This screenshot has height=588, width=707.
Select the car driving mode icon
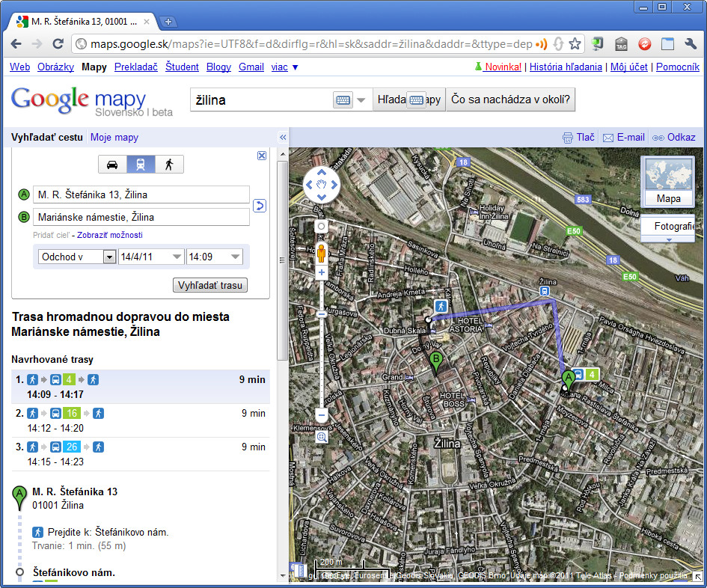(x=112, y=165)
